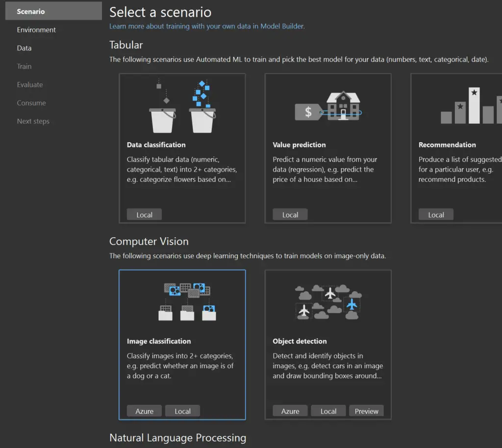Open the Next steps section
502x448 pixels.
click(33, 121)
